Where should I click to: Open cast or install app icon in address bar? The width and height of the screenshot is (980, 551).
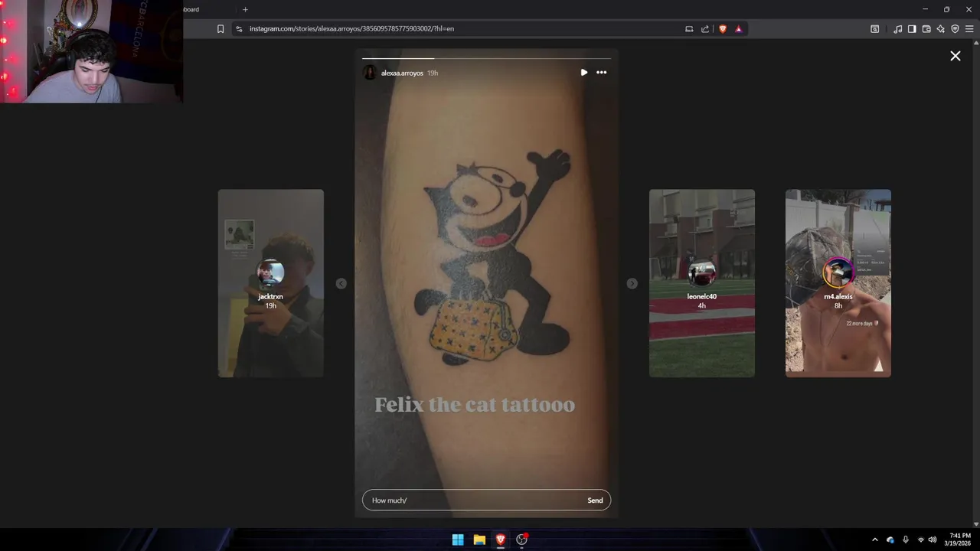click(x=689, y=29)
